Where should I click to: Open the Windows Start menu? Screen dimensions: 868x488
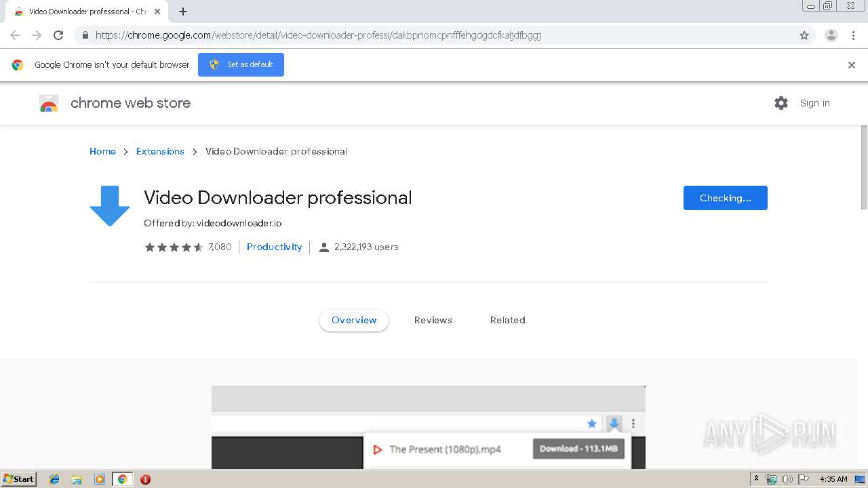point(18,479)
